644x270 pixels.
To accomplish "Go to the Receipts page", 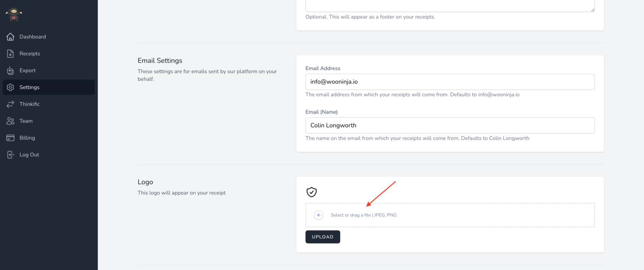I will point(30,53).
